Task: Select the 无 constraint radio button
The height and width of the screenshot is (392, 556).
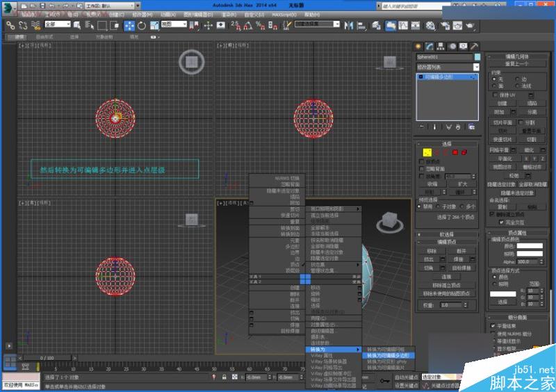Action: tap(494, 79)
